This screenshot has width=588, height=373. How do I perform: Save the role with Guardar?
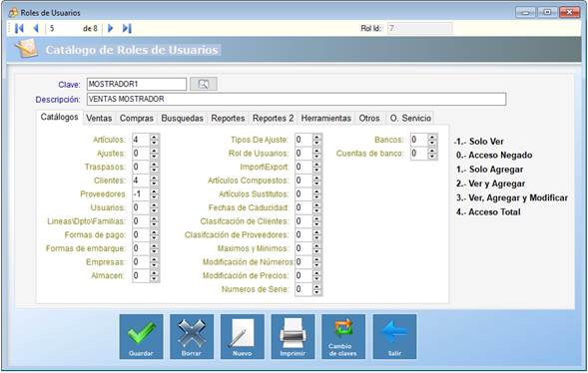(x=142, y=337)
